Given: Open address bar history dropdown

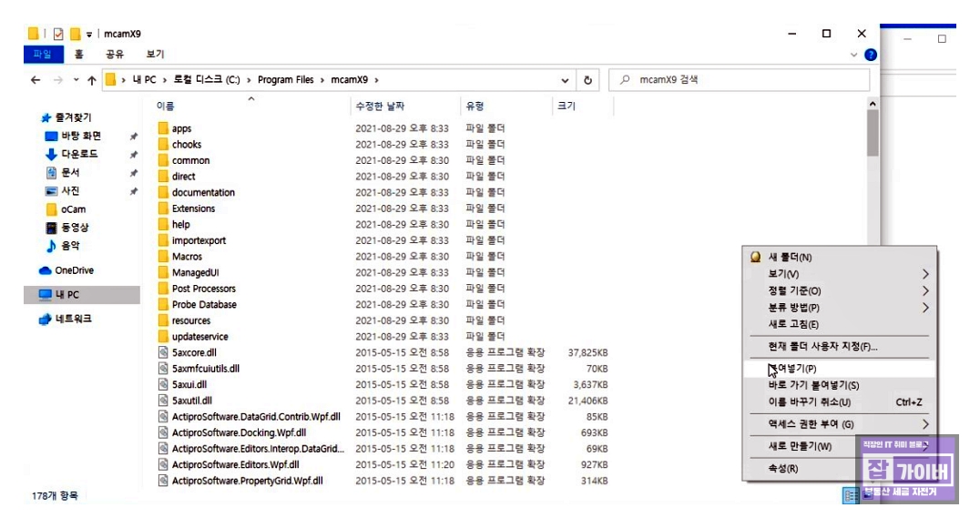Looking at the screenshot, I should [x=565, y=80].
